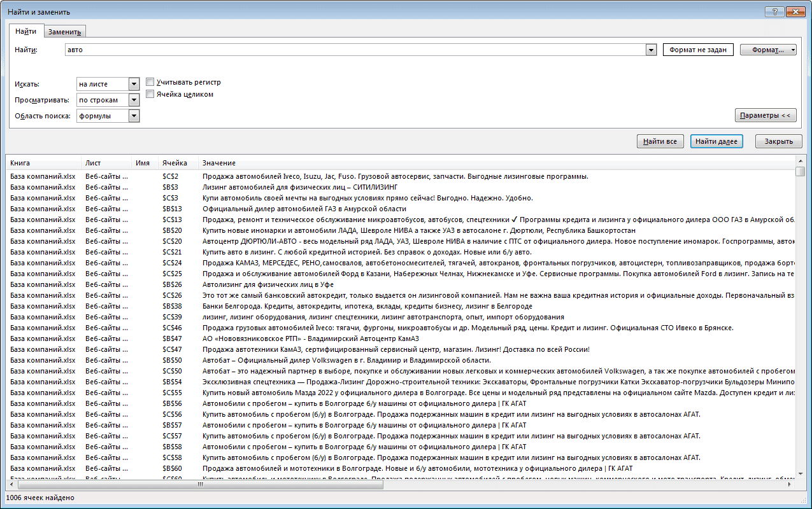Click the horizontal scrollbar right arrow

[790, 484]
